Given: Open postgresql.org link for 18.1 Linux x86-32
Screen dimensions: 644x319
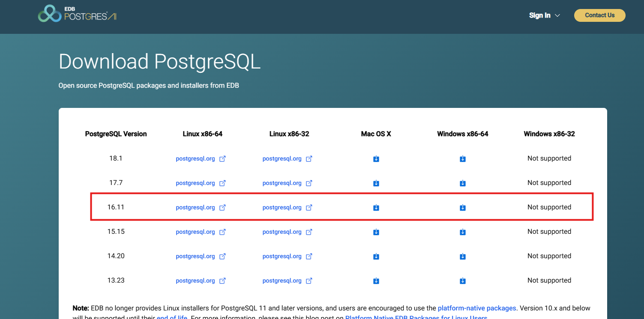Looking at the screenshot, I should [x=288, y=159].
